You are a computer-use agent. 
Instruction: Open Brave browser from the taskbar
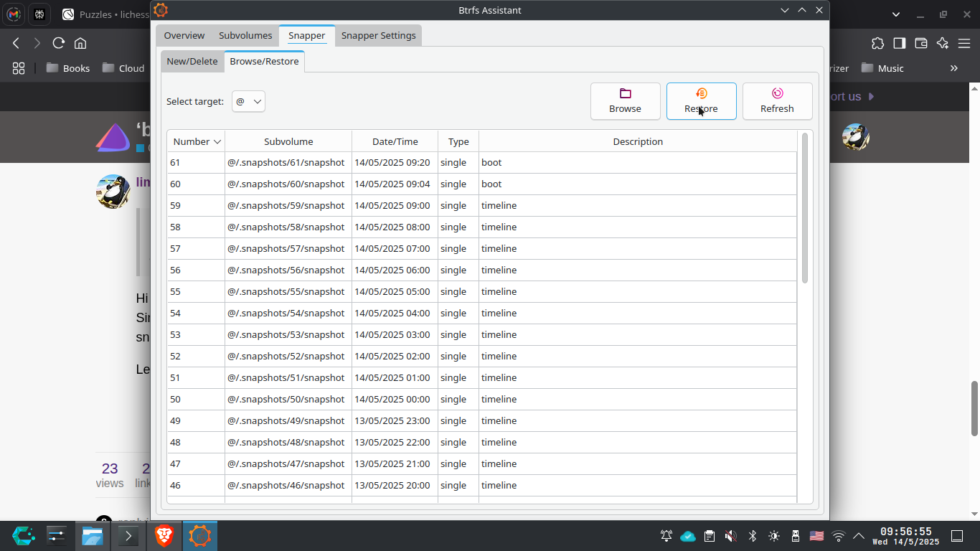[x=164, y=536]
